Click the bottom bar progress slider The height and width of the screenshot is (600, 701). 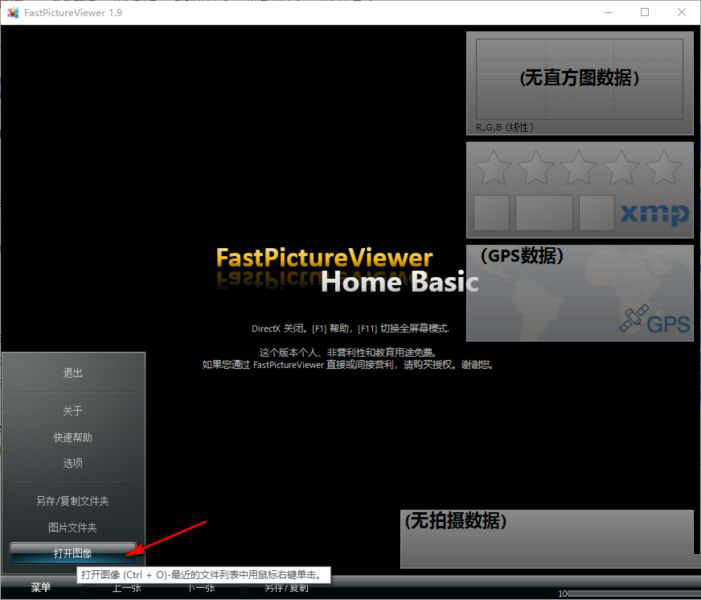pyautogui.click(x=634, y=593)
